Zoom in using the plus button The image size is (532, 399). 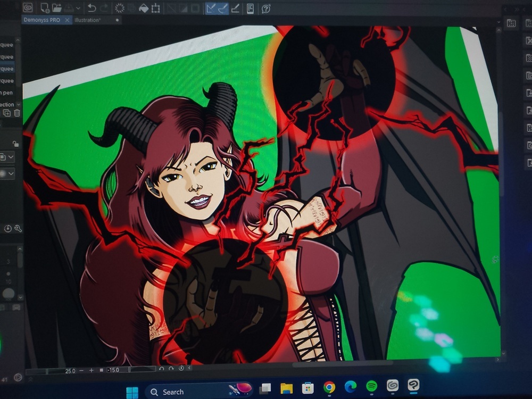91,370
